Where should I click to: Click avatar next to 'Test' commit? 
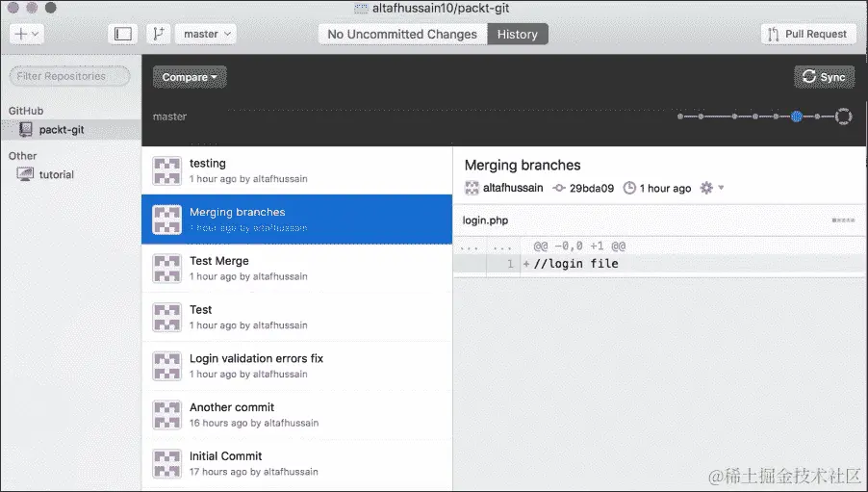[167, 317]
